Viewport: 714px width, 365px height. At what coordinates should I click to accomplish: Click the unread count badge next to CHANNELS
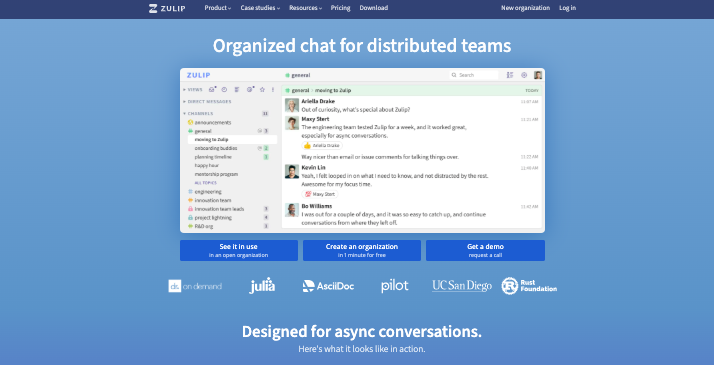(x=265, y=113)
